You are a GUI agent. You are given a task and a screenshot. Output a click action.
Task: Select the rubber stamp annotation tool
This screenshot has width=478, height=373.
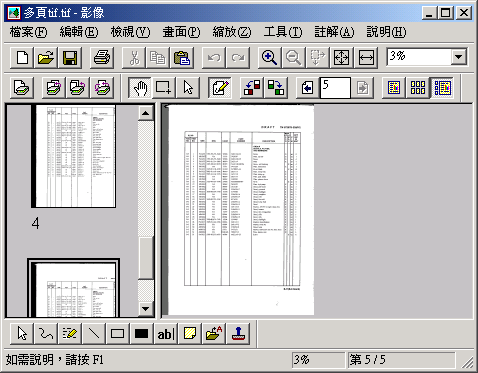238,333
